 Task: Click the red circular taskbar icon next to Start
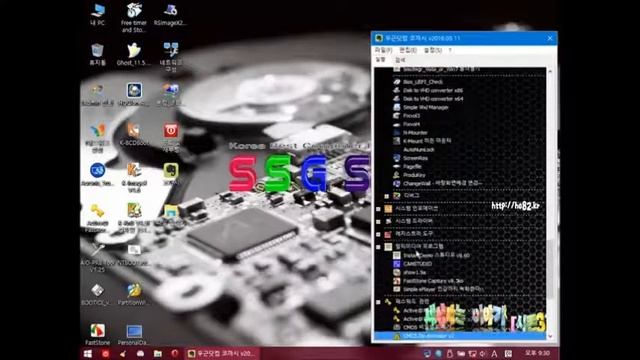(105, 353)
